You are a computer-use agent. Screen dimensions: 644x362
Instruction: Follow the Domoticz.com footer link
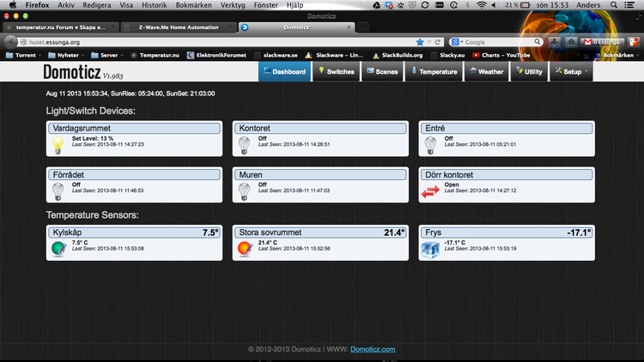click(x=372, y=349)
